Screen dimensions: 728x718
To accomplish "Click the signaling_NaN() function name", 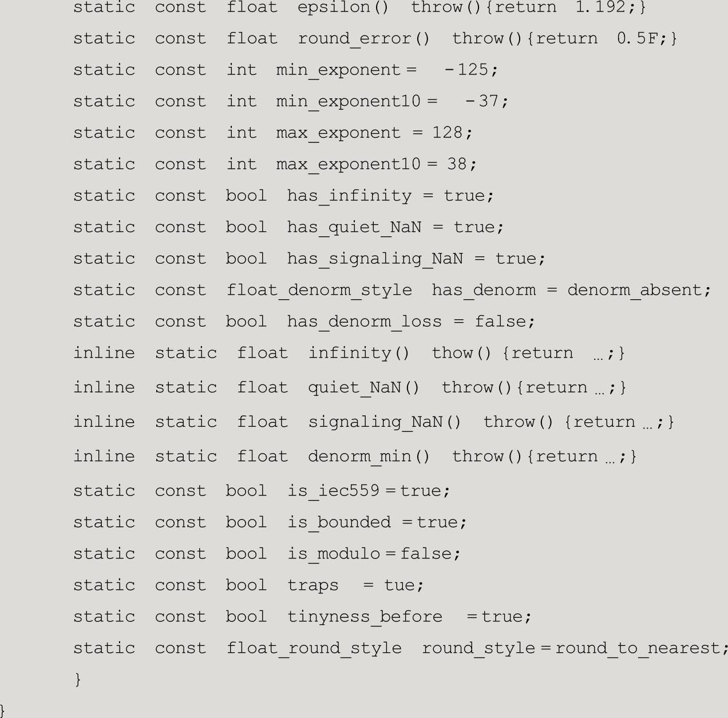I will tap(385, 422).
